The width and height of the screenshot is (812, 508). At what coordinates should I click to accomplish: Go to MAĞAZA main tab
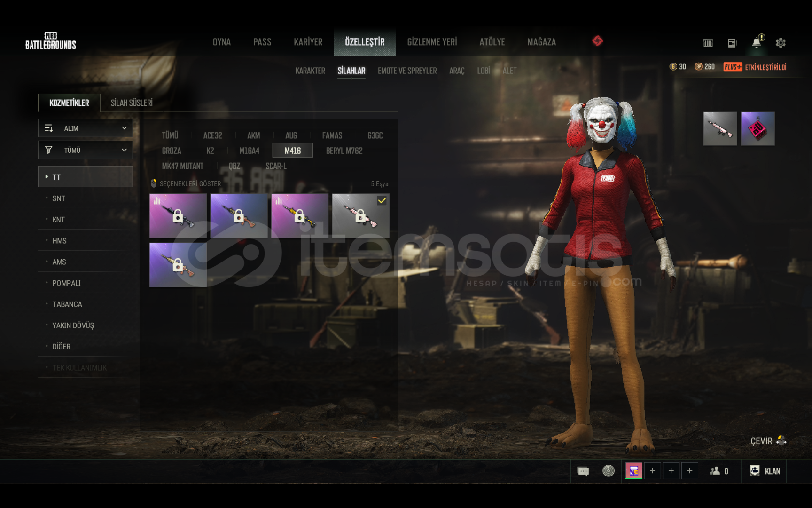point(541,42)
